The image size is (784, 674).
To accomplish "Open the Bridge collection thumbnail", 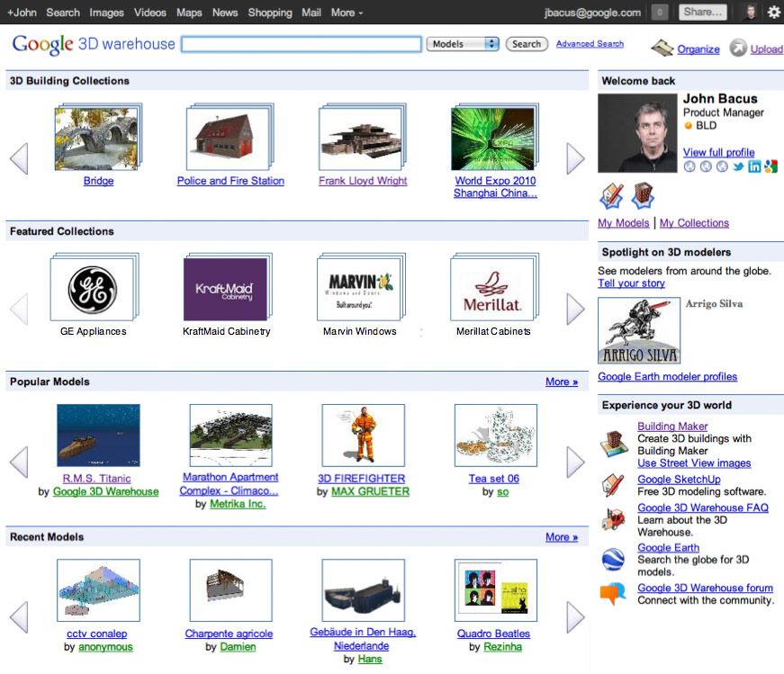I will pyautogui.click(x=98, y=137).
